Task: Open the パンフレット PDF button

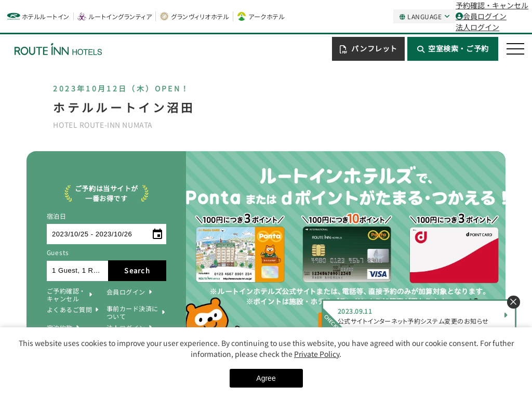Action: coord(368,49)
